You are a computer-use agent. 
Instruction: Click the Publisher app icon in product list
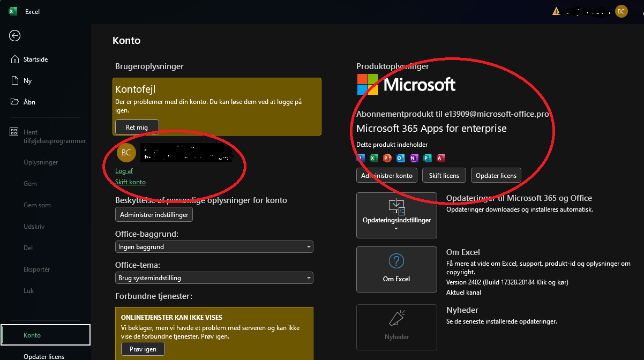click(x=428, y=158)
